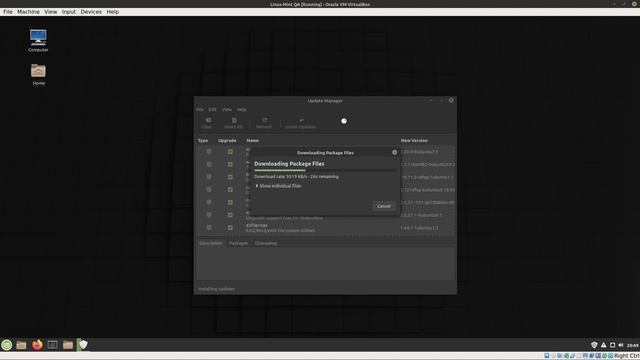Select the e2fsprogs update row

click(x=326, y=228)
